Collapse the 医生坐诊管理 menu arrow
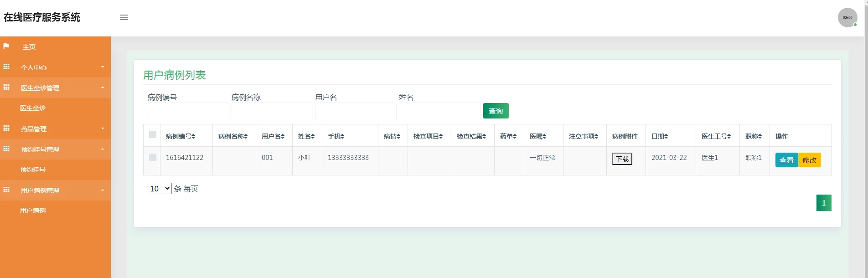The height and width of the screenshot is (278, 868). click(x=103, y=88)
